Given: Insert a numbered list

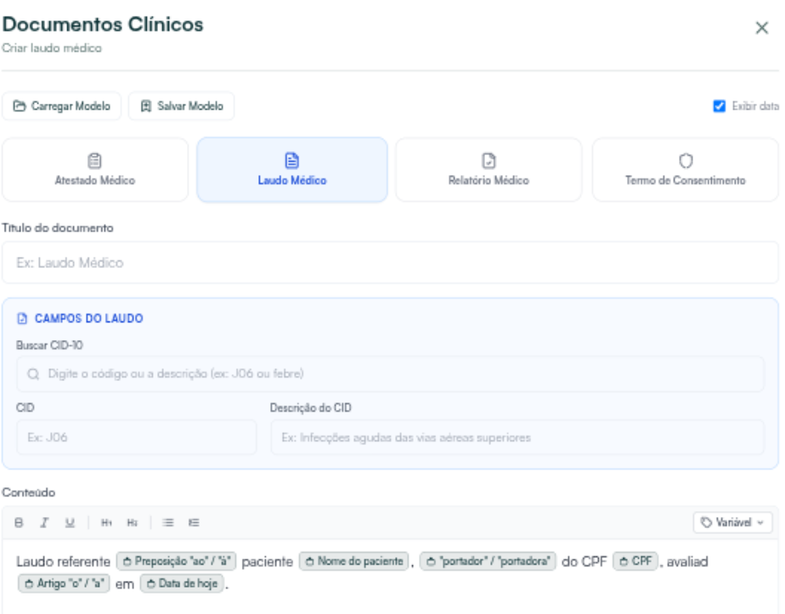Looking at the screenshot, I should pos(194,523).
